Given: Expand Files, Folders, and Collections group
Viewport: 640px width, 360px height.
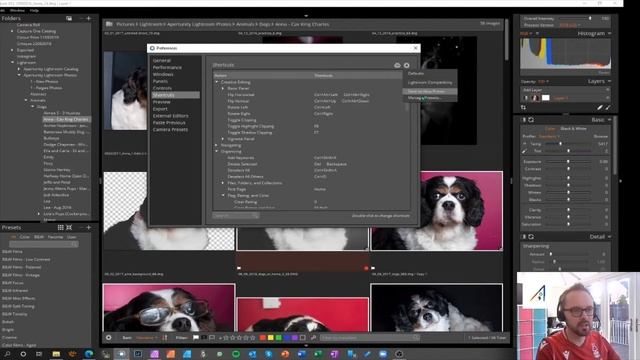Looking at the screenshot, I should pyautogui.click(x=223, y=183).
